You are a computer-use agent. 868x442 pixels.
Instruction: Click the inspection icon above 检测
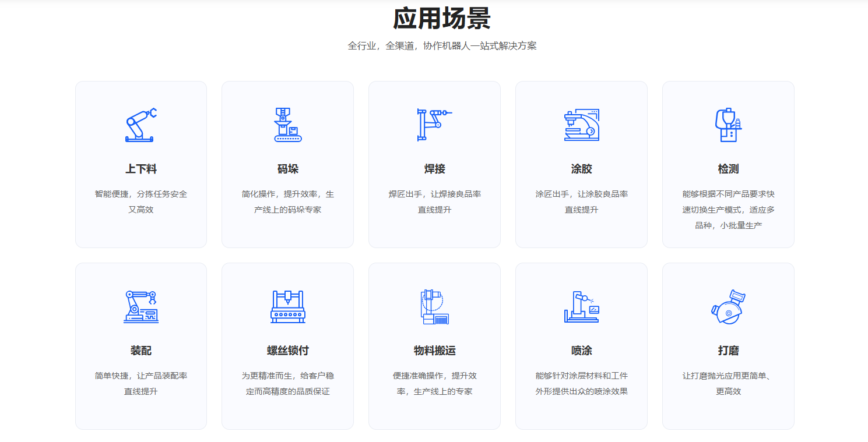point(728,125)
